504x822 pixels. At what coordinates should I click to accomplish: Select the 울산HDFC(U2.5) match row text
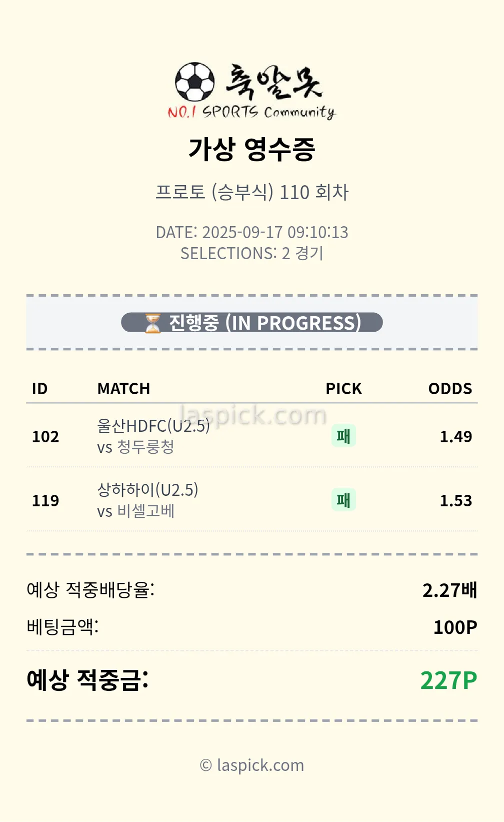click(153, 426)
